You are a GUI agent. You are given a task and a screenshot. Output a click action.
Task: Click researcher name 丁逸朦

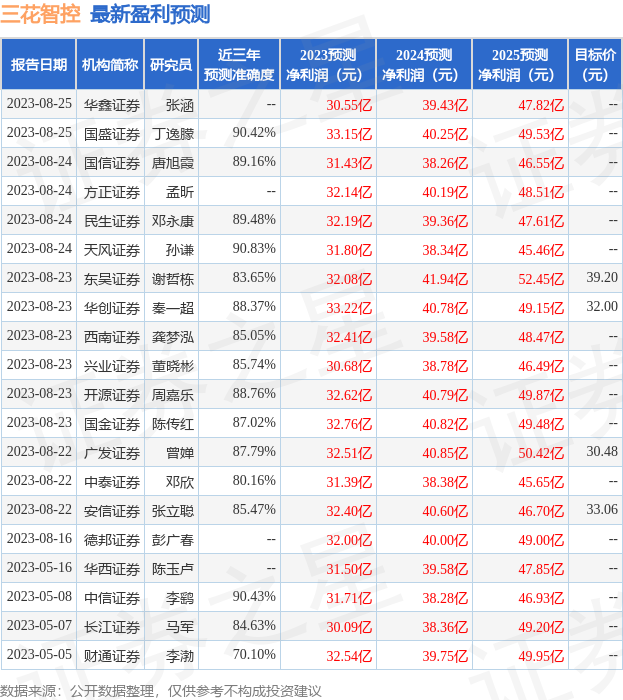point(173,134)
